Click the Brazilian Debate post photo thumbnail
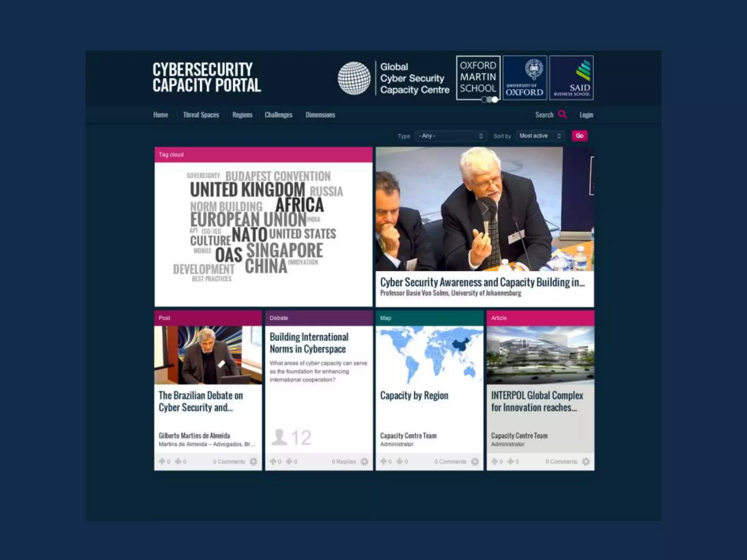 pos(208,355)
